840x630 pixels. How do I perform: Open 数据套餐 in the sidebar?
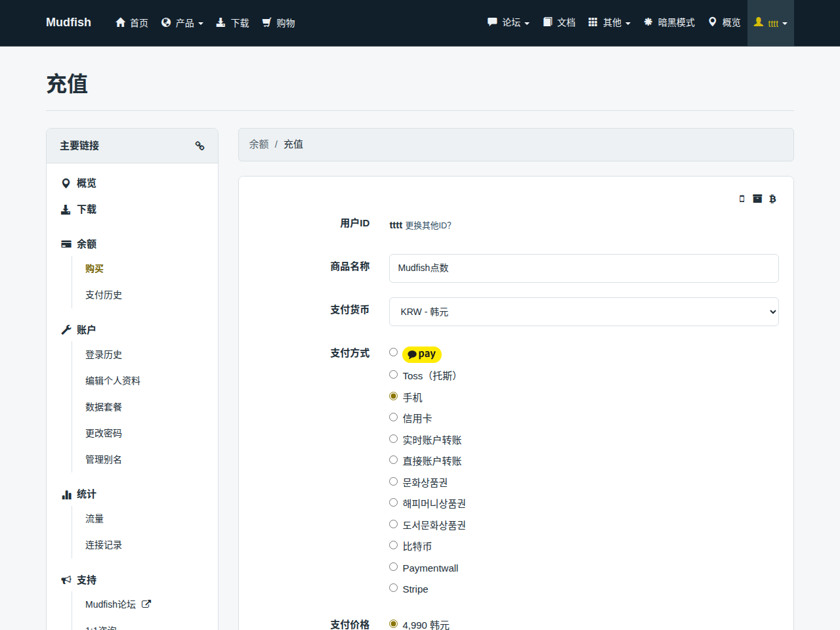click(x=104, y=408)
